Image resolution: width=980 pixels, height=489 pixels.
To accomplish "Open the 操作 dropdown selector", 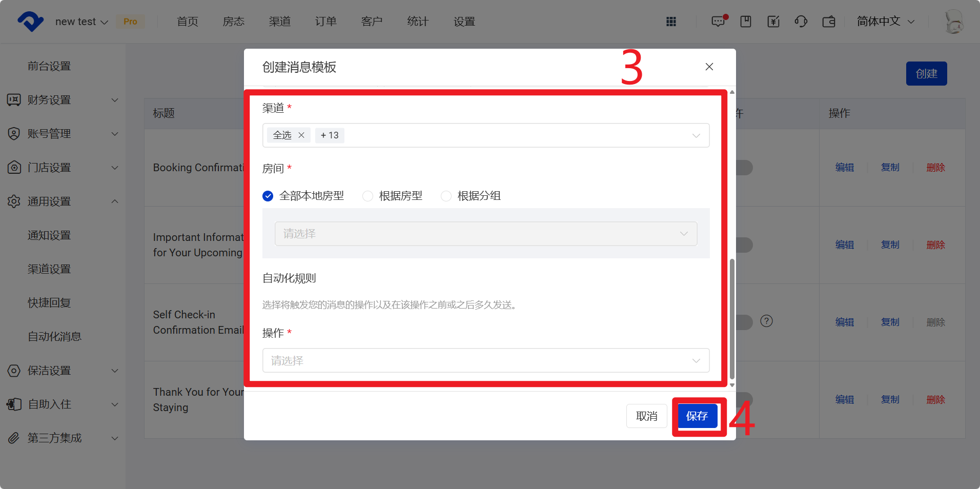I will pyautogui.click(x=485, y=360).
